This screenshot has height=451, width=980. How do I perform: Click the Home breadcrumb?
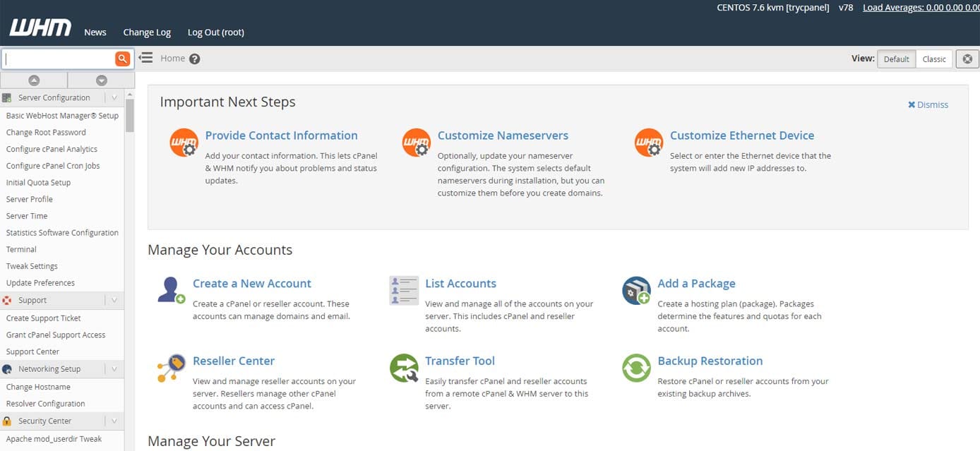(172, 59)
